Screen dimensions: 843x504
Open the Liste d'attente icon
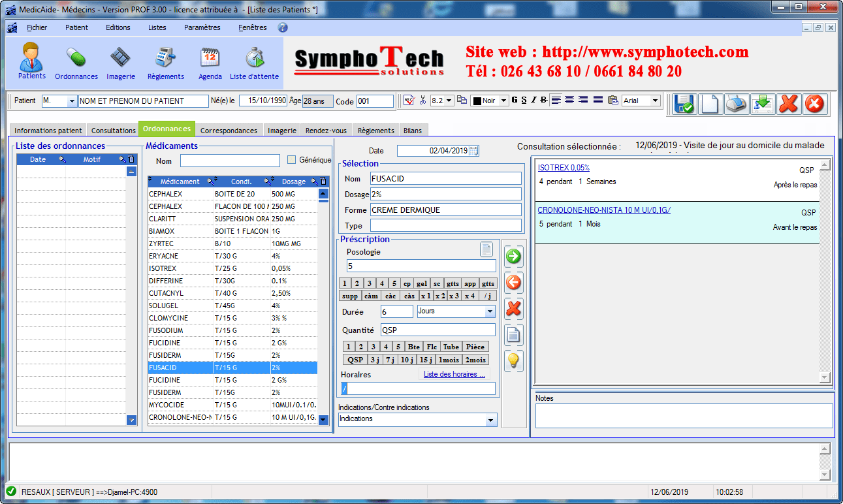point(254,63)
